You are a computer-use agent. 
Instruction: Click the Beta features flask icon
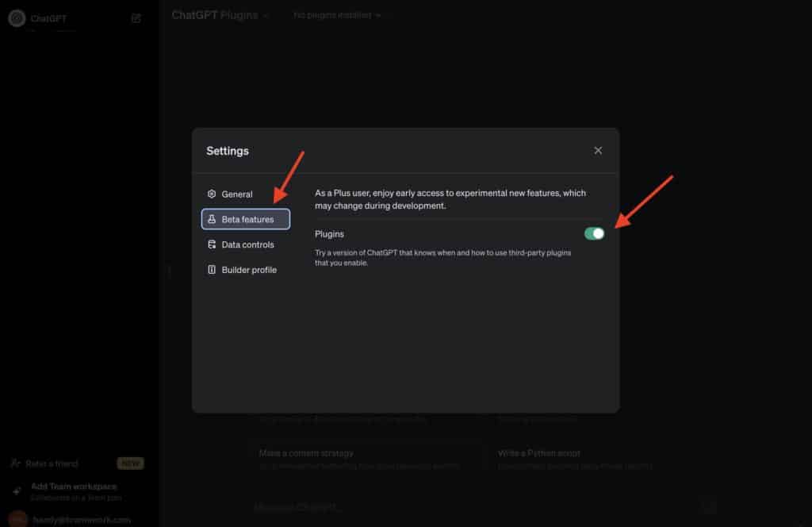coord(212,219)
